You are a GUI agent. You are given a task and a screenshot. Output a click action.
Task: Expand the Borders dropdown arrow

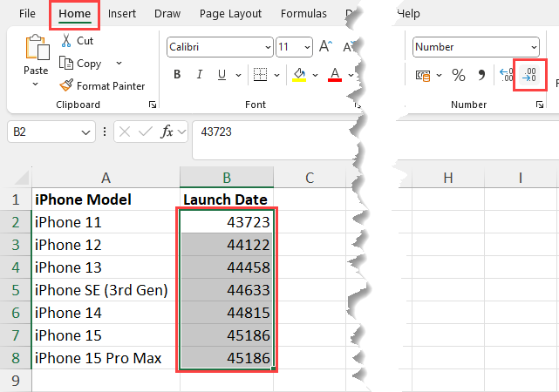[276, 75]
